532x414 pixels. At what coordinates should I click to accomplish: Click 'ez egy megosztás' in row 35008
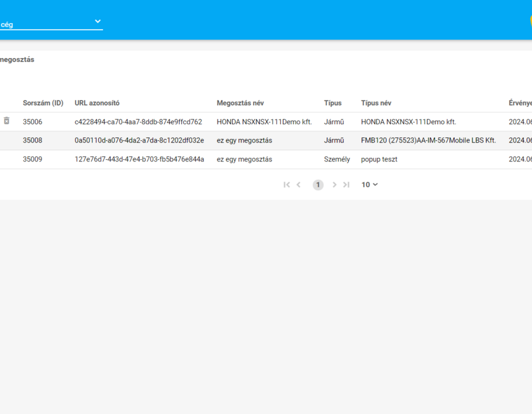(x=244, y=141)
